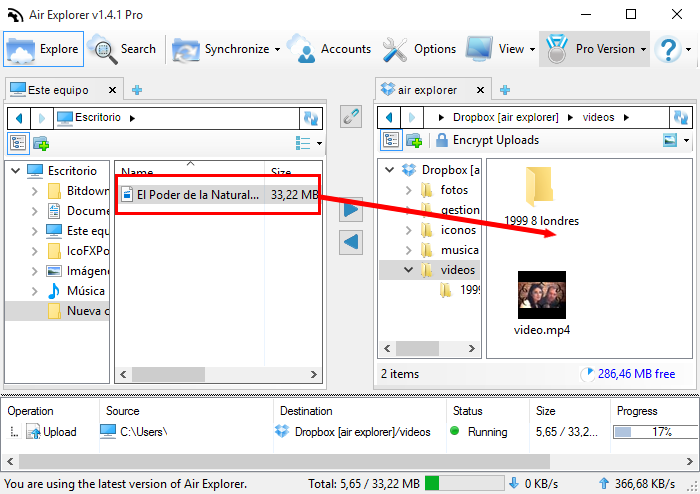Collapse the Dropbox tree root
This screenshot has width=700, height=494.
click(390, 170)
